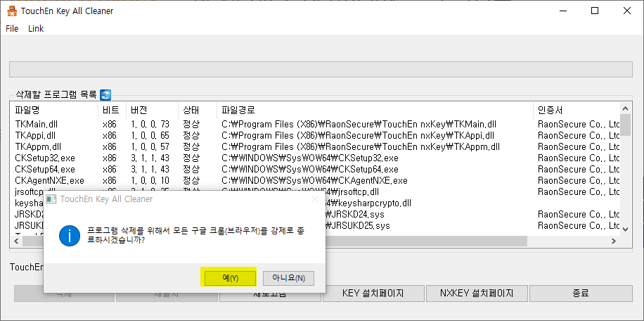644x321 pixels.
Task: Click version 1, 0, 0, 73 cell
Action: pyautogui.click(x=150, y=124)
